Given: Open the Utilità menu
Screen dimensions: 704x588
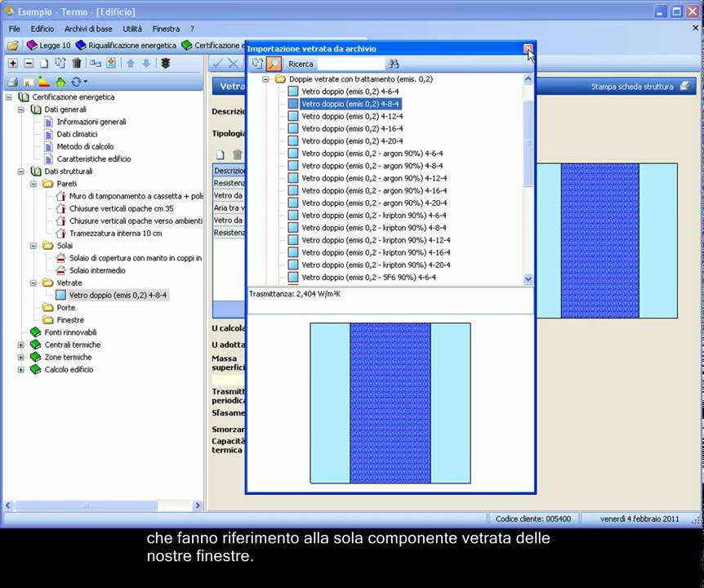Looking at the screenshot, I should (132, 29).
